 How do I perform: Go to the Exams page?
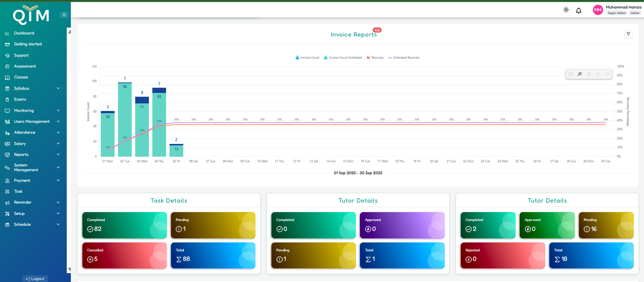click(20, 99)
